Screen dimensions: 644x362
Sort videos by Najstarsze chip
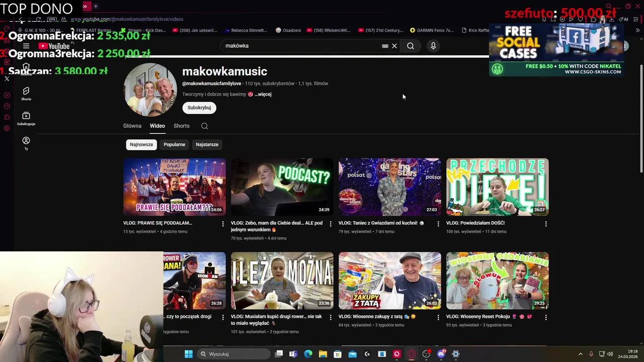pyautogui.click(x=207, y=144)
